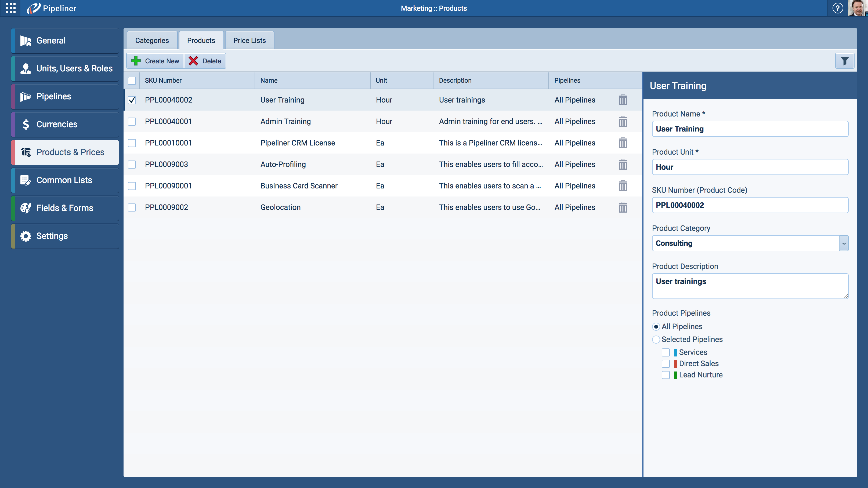The height and width of the screenshot is (488, 868).
Task: Select the Selected Pipelines radio button
Action: coord(656,340)
